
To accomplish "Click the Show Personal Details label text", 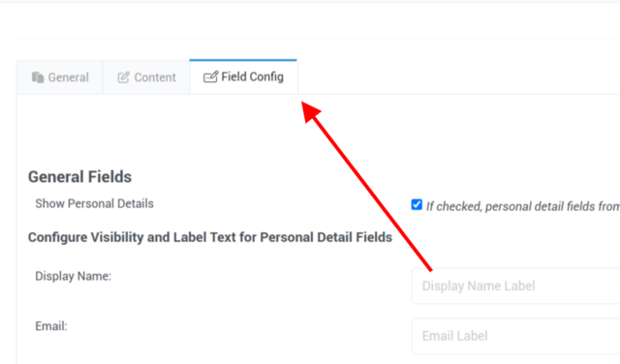I will point(94,203).
